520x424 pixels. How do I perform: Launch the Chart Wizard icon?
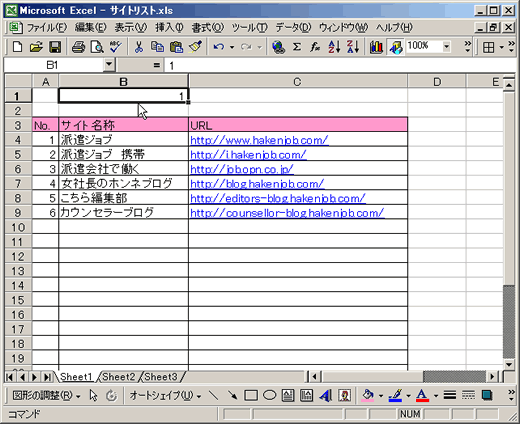376,47
